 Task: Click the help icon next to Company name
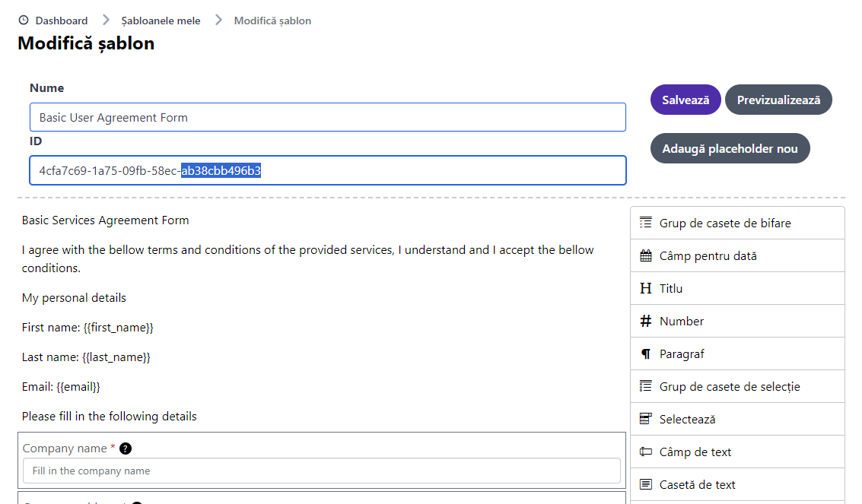126,449
